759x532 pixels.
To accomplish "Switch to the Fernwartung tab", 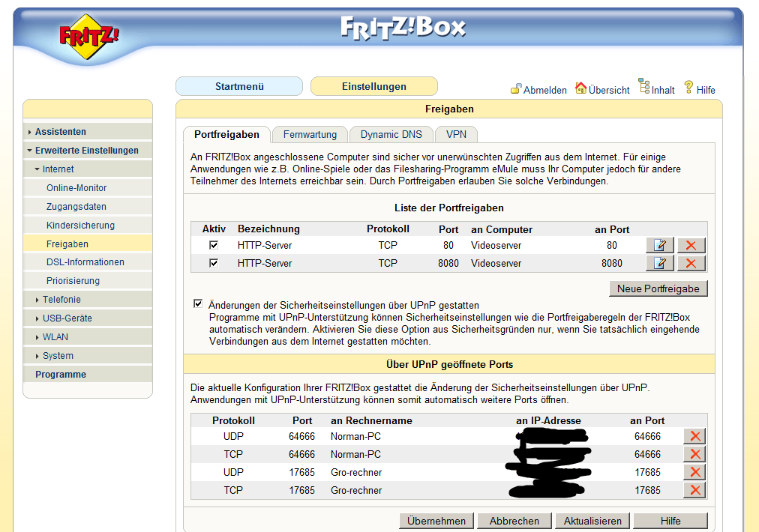I will pyautogui.click(x=310, y=134).
